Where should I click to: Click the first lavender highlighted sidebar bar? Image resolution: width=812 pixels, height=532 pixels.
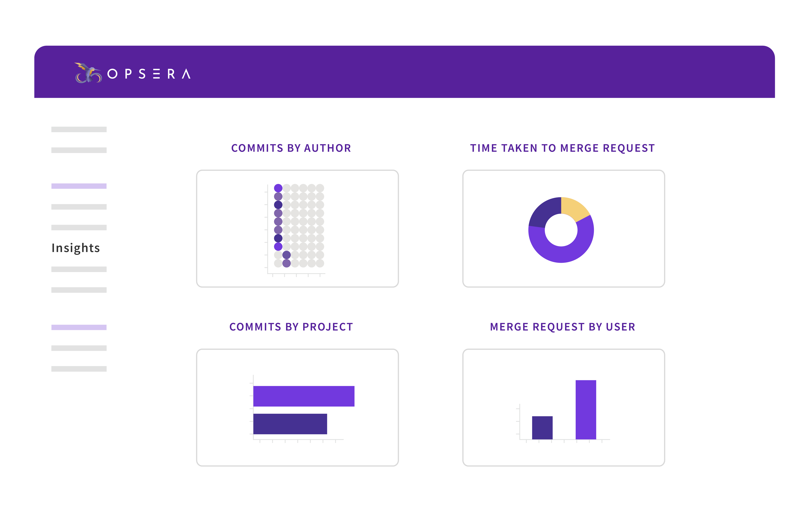pyautogui.click(x=79, y=186)
